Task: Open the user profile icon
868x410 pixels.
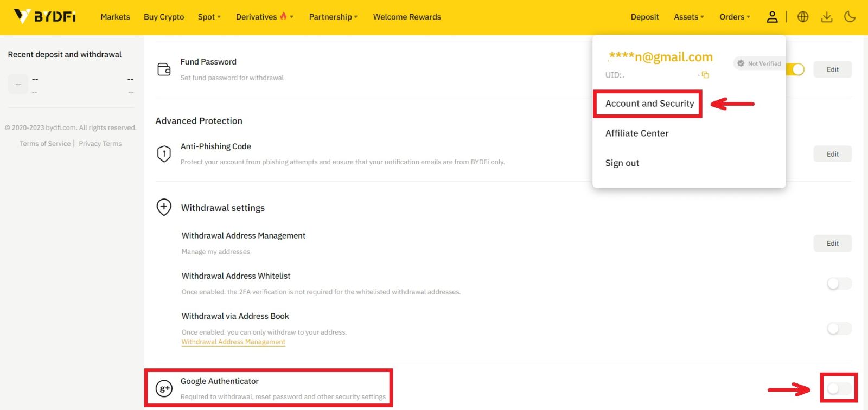Action: [772, 17]
